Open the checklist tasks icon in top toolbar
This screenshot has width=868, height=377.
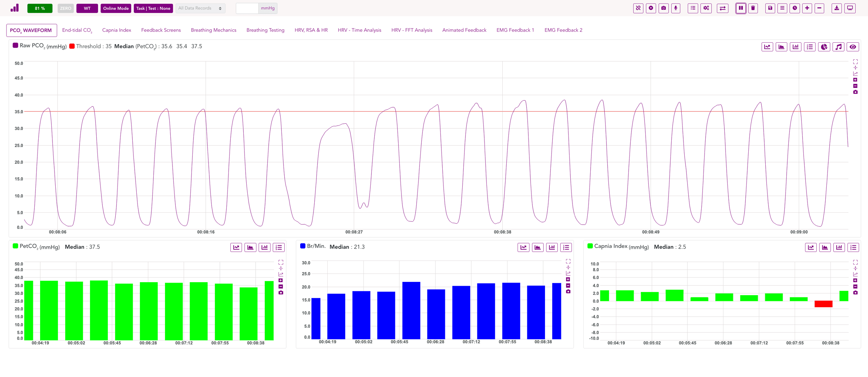tap(693, 8)
